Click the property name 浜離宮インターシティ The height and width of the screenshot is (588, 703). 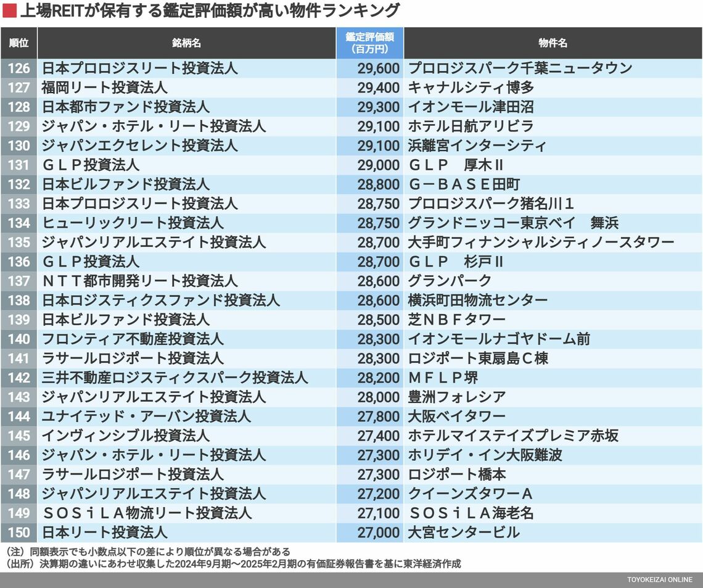coord(477,146)
